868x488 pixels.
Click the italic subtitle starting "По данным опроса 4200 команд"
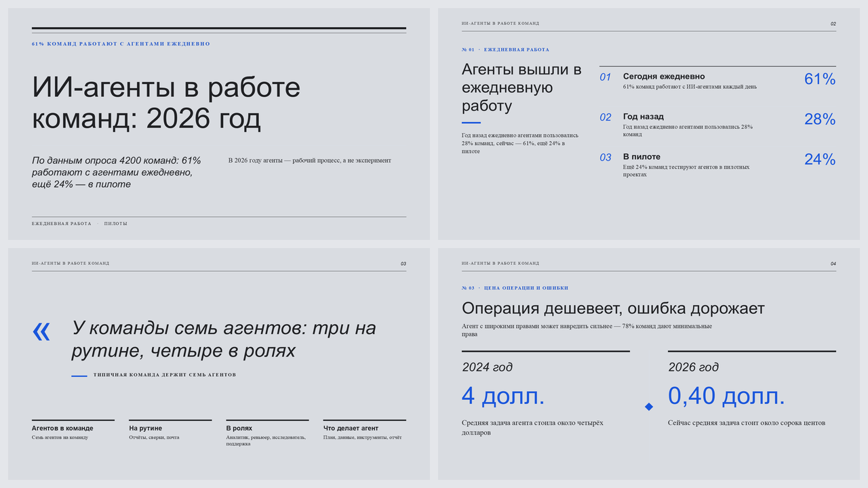tap(117, 172)
